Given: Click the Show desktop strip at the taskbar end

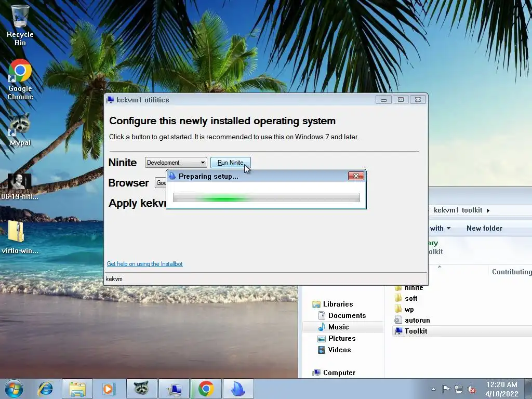Looking at the screenshot, I should click(x=528, y=389).
